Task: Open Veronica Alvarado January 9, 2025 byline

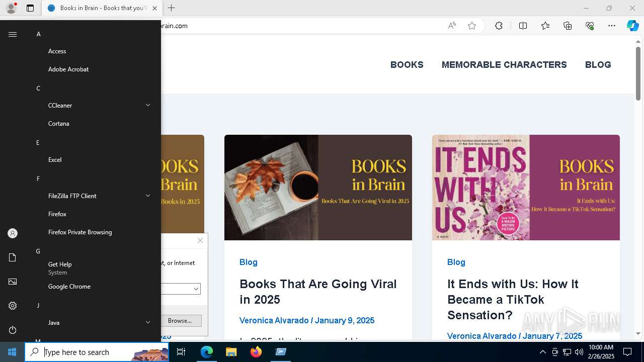Action: pyautogui.click(x=307, y=320)
